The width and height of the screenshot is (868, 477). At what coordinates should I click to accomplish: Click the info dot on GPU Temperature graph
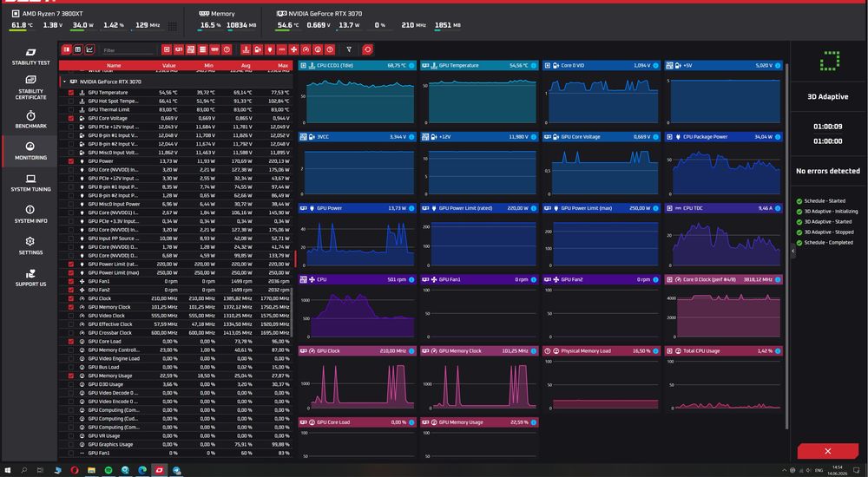(x=534, y=65)
